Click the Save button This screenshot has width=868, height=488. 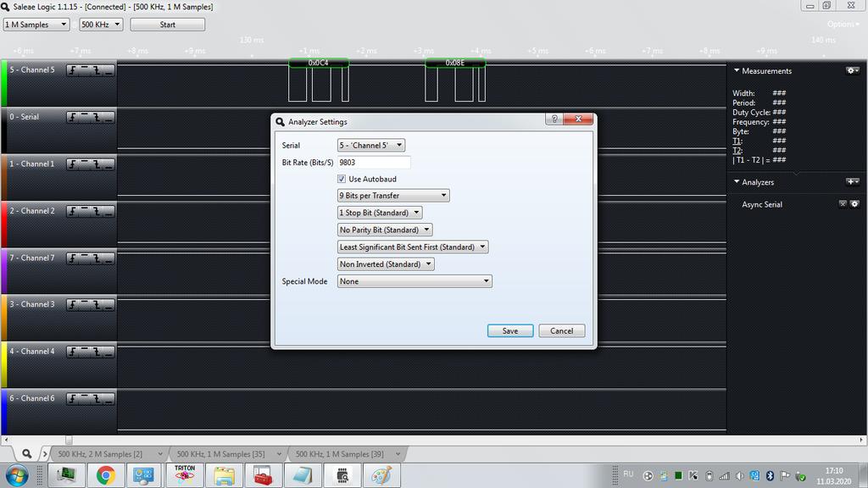(x=510, y=331)
